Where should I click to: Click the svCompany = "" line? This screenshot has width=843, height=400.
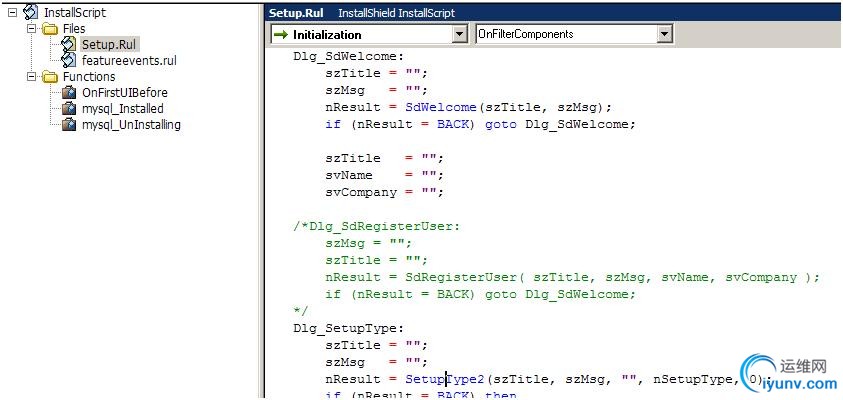click(384, 192)
